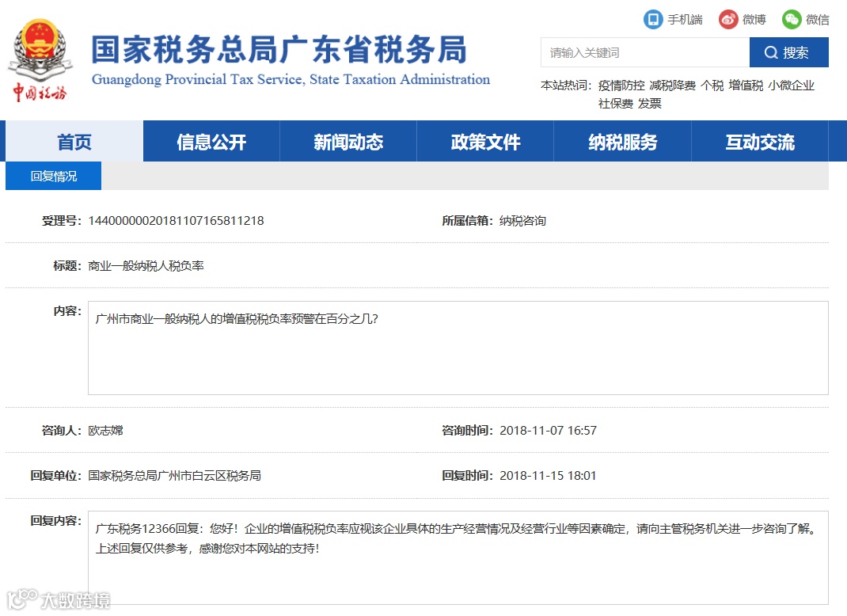Open the 新闻动态 menu
This screenshot has width=847, height=616.
click(x=348, y=141)
